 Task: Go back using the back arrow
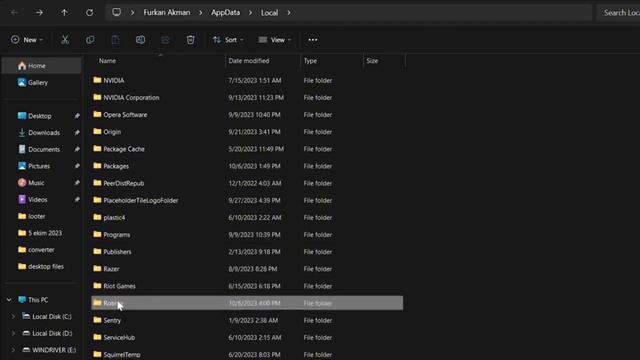[14, 13]
